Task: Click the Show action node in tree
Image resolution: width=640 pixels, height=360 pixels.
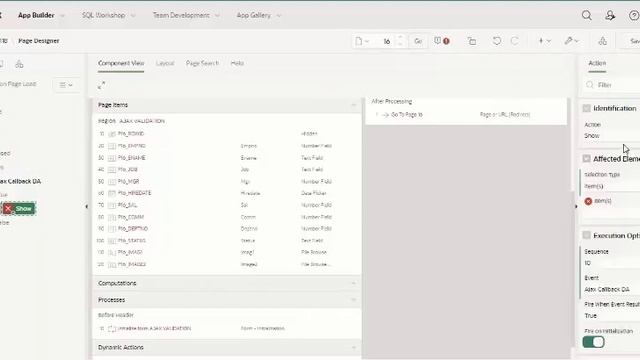Action: [x=19, y=209]
